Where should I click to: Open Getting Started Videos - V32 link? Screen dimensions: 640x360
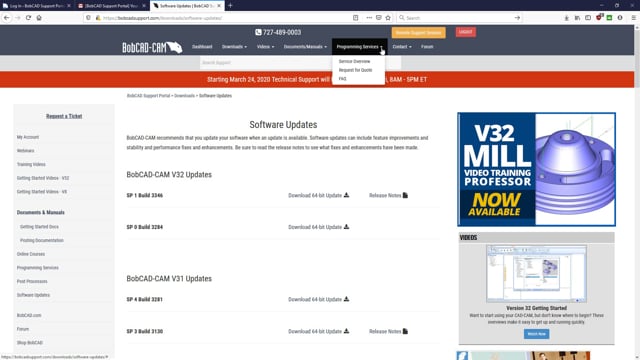pyautogui.click(x=43, y=178)
